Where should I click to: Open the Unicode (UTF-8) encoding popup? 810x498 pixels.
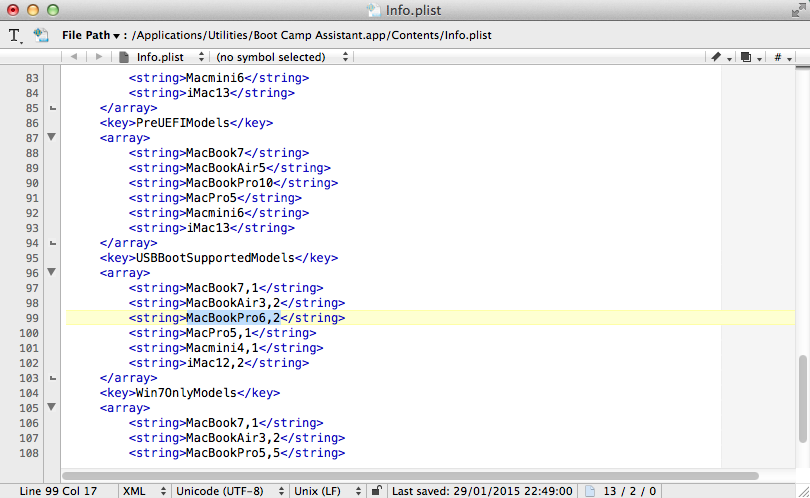(x=230, y=491)
